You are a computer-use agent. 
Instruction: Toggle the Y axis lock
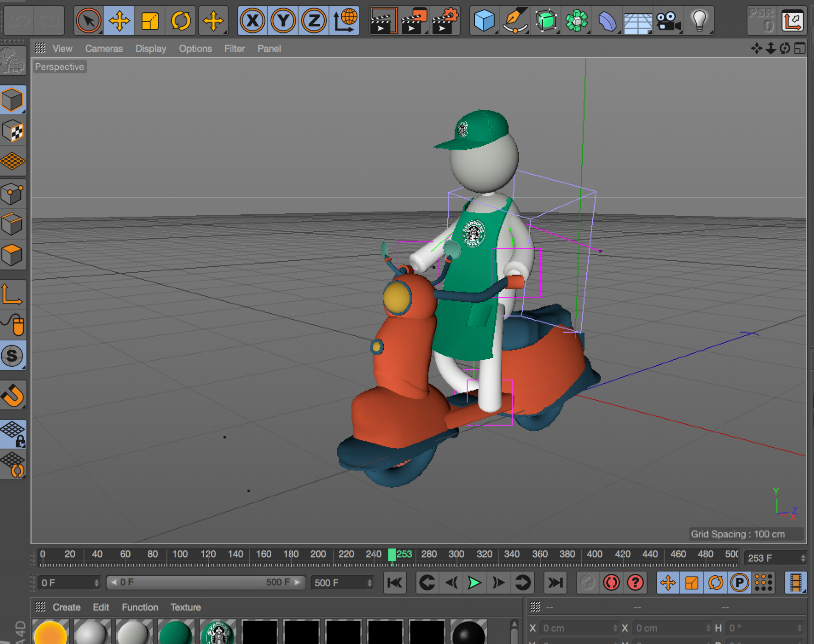pyautogui.click(x=283, y=20)
